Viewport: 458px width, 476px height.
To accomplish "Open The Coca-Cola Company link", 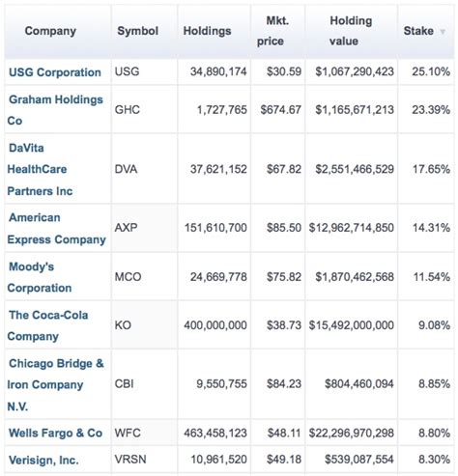I will [x=47, y=325].
